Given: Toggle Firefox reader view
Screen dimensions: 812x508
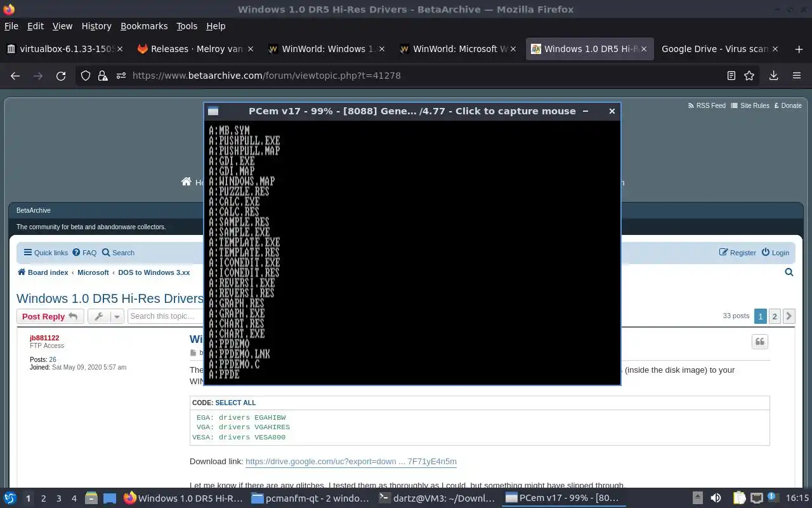Looking at the screenshot, I should click(731, 76).
